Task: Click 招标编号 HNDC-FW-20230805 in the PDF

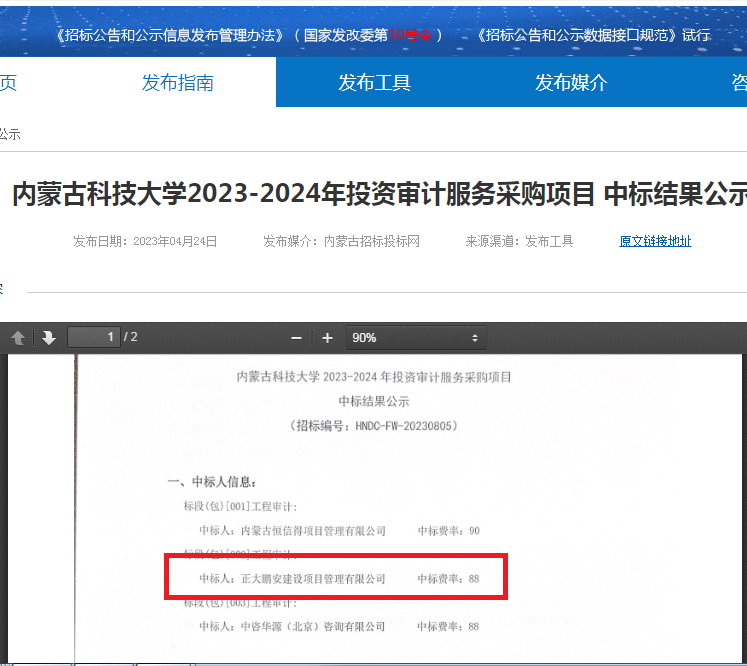Action: point(374,425)
